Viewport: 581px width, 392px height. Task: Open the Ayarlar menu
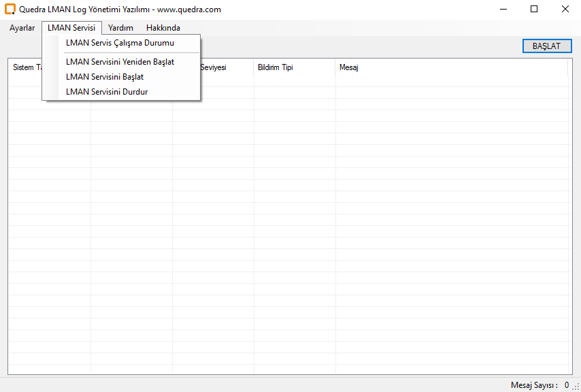click(22, 28)
